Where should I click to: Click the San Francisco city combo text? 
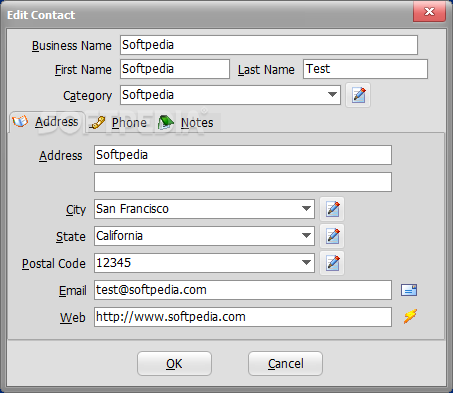click(x=132, y=209)
